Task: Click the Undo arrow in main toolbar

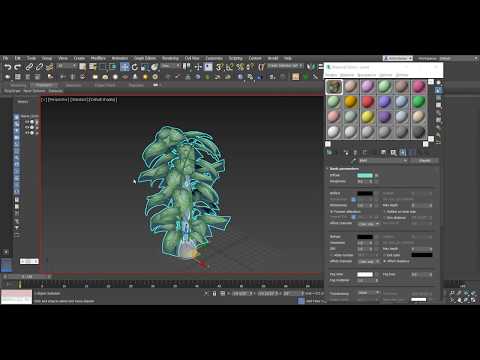Action: [8, 67]
